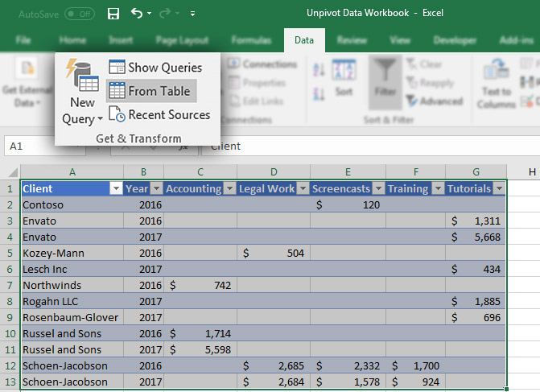Open Get External Data dropdown
The width and height of the screenshot is (540, 392).
(27, 83)
